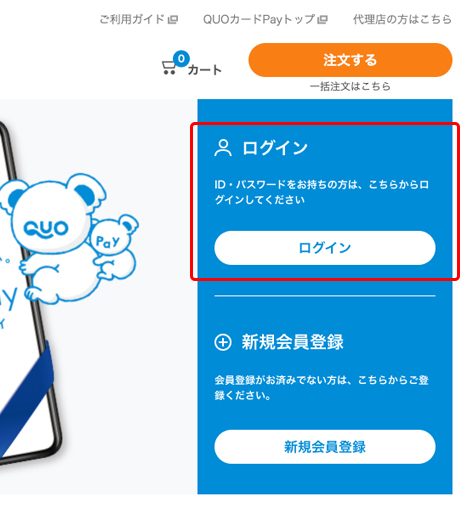Click the カート text label
This screenshot has height=510, width=472.
pyautogui.click(x=205, y=70)
